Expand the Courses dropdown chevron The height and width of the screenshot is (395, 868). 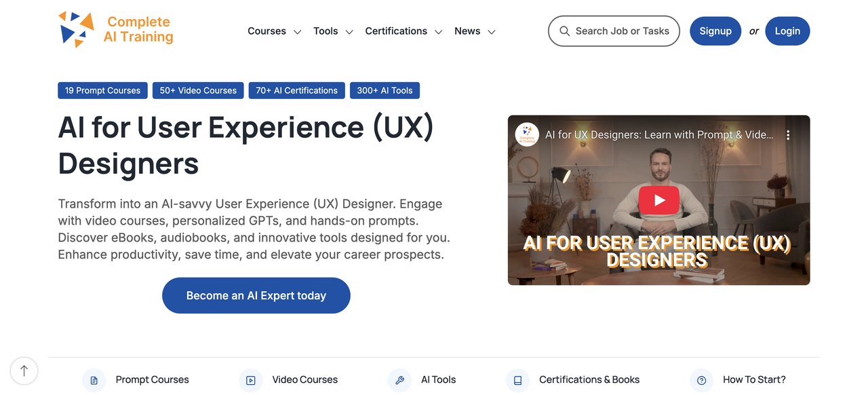pos(297,32)
